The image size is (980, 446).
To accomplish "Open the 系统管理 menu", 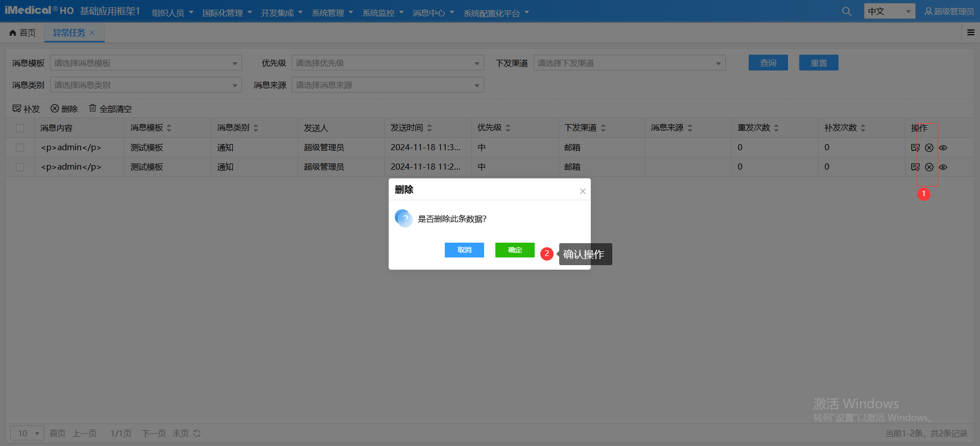I will click(332, 13).
